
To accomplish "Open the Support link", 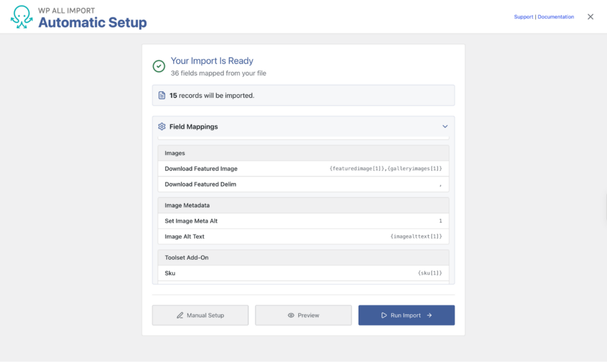I will (523, 17).
